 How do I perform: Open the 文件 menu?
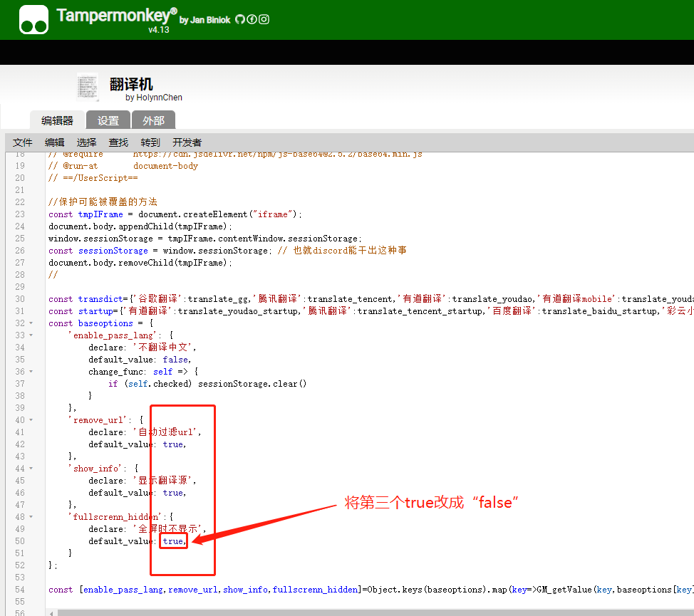(x=23, y=142)
